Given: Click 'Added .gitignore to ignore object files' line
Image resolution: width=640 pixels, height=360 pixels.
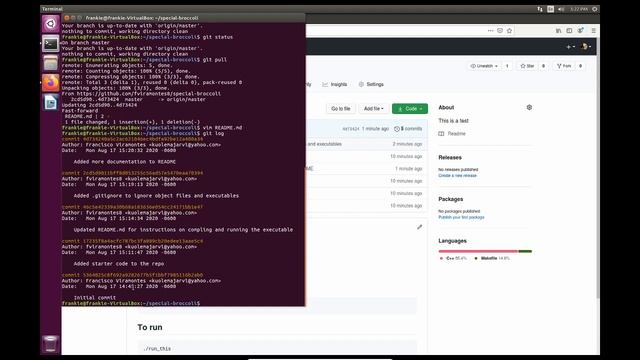Looking at the screenshot, I should 156,196.
